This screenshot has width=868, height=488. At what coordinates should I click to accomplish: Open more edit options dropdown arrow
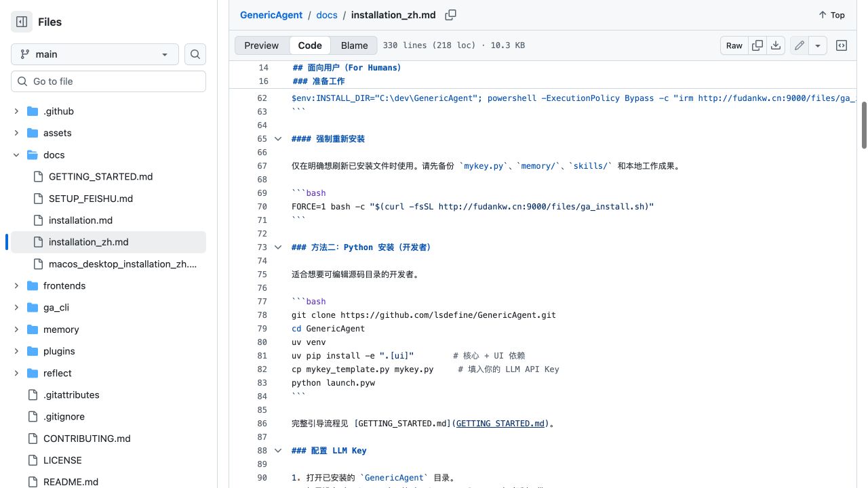818,45
